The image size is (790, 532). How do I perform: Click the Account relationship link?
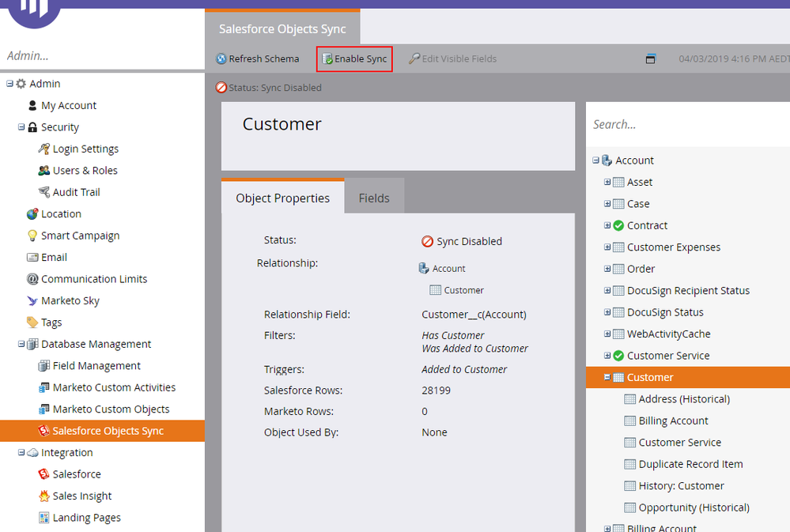(448, 269)
